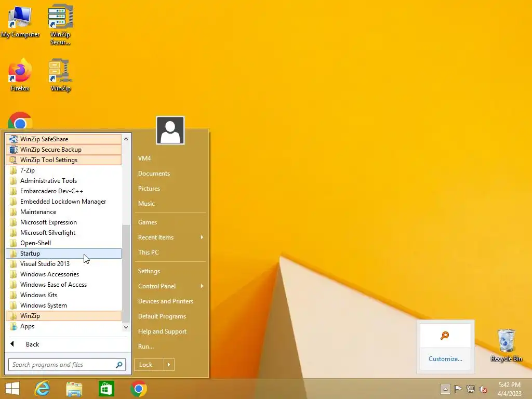Open the Startup folder
Screen dimensions: 532x399
63,254
